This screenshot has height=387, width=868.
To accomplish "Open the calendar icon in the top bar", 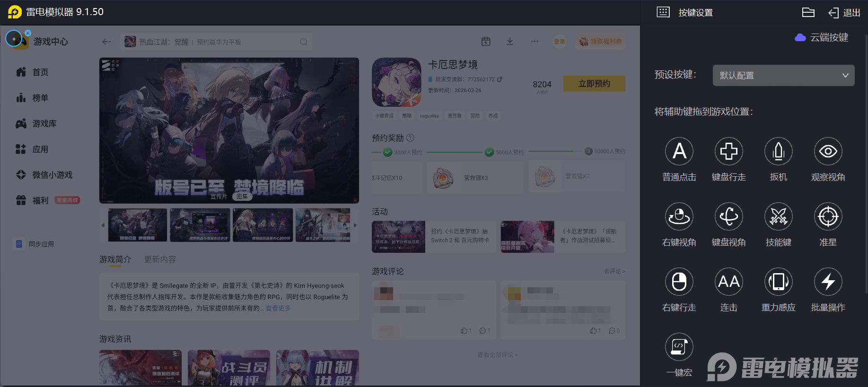I will click(486, 42).
